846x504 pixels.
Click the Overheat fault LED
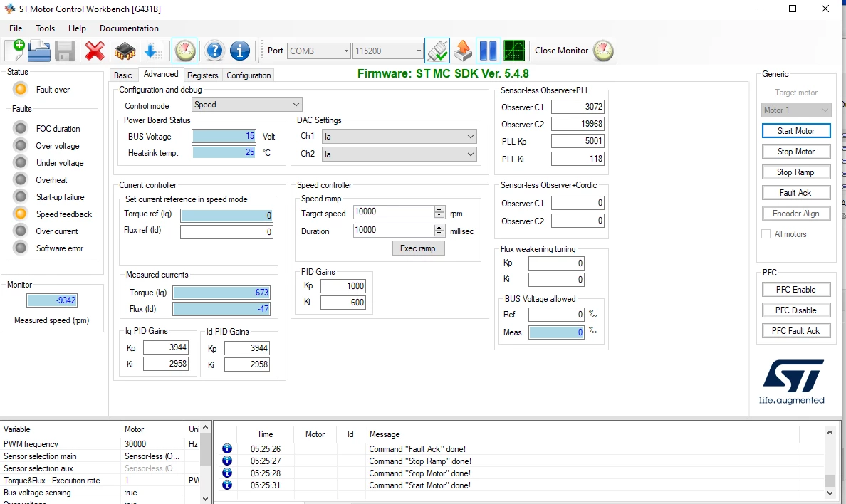[x=21, y=179]
